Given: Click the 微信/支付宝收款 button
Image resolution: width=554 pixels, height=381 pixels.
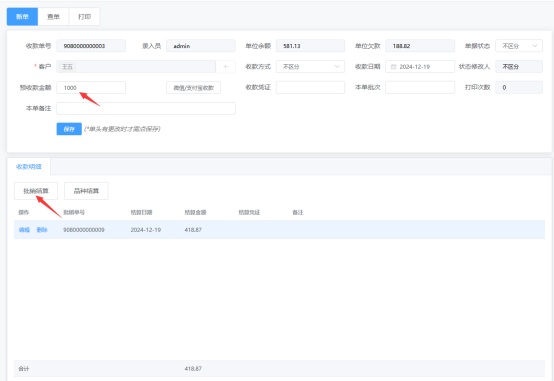Looking at the screenshot, I should tap(194, 88).
